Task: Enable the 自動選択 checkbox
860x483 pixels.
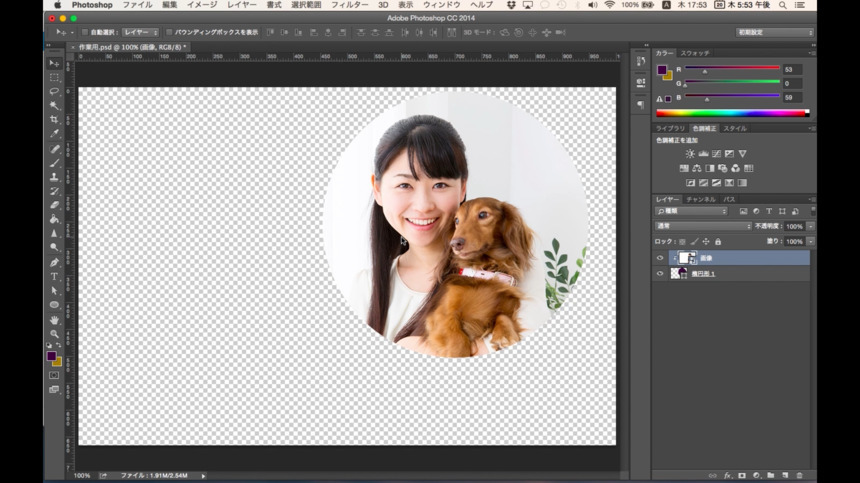Action: click(x=85, y=32)
